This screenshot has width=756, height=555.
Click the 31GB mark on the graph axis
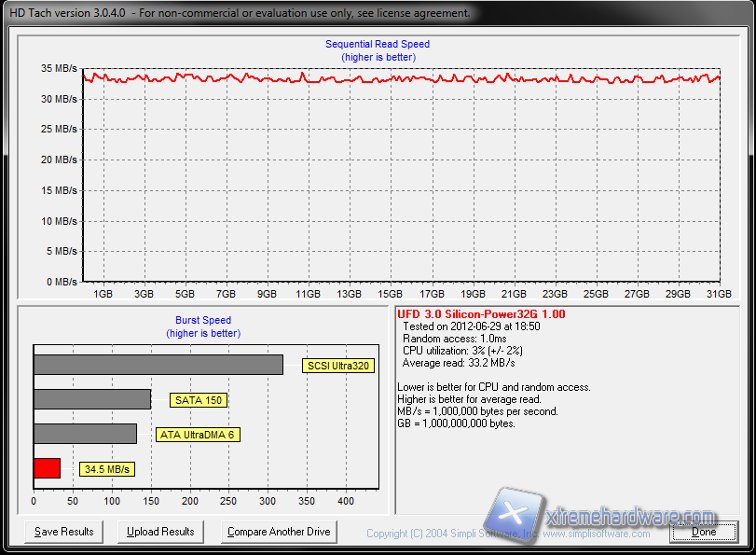coord(719,294)
